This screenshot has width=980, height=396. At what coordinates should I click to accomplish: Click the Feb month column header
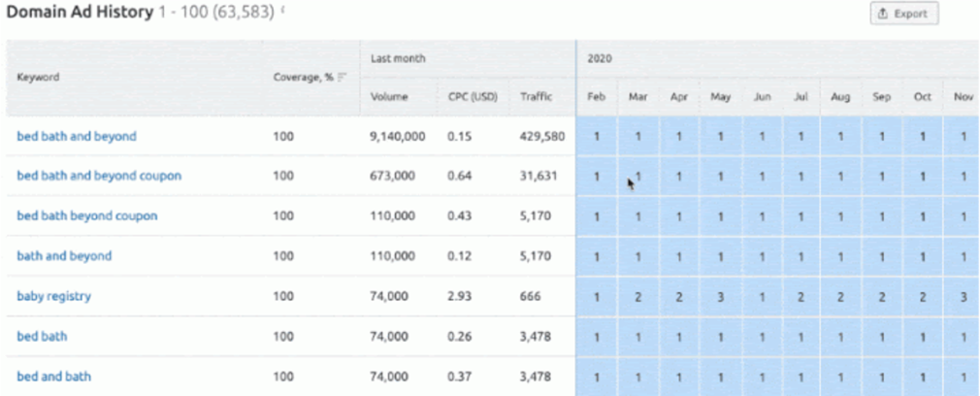click(x=597, y=97)
